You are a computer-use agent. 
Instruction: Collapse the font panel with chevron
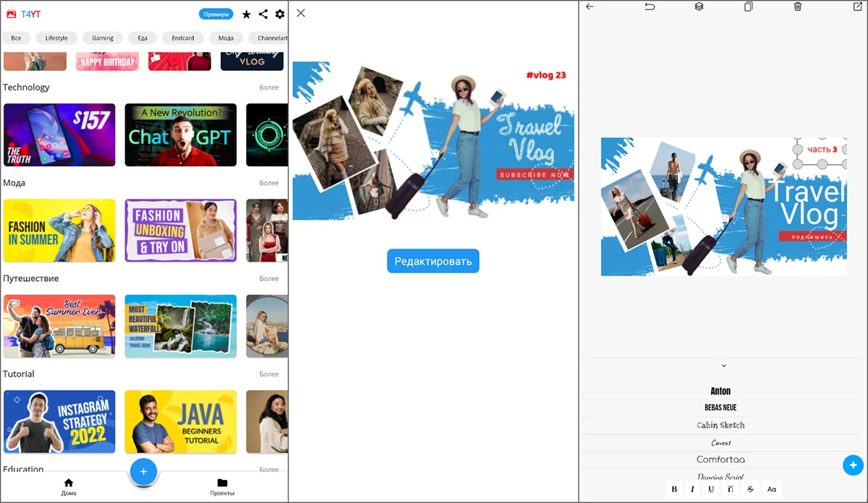pos(723,366)
